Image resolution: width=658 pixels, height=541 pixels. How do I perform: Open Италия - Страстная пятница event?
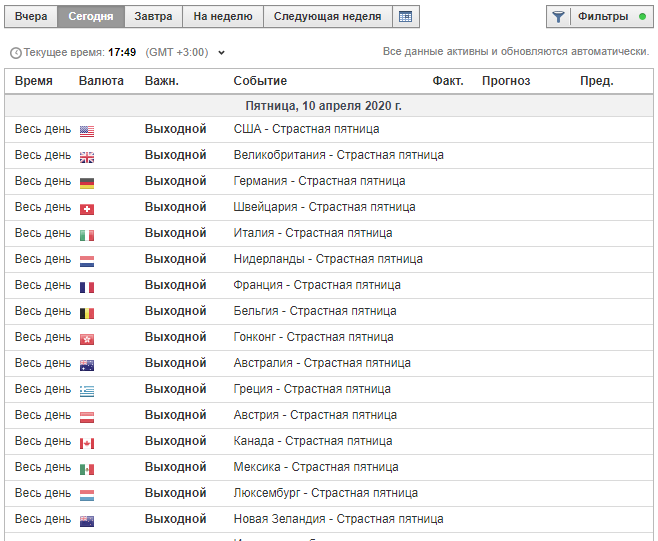(x=313, y=233)
